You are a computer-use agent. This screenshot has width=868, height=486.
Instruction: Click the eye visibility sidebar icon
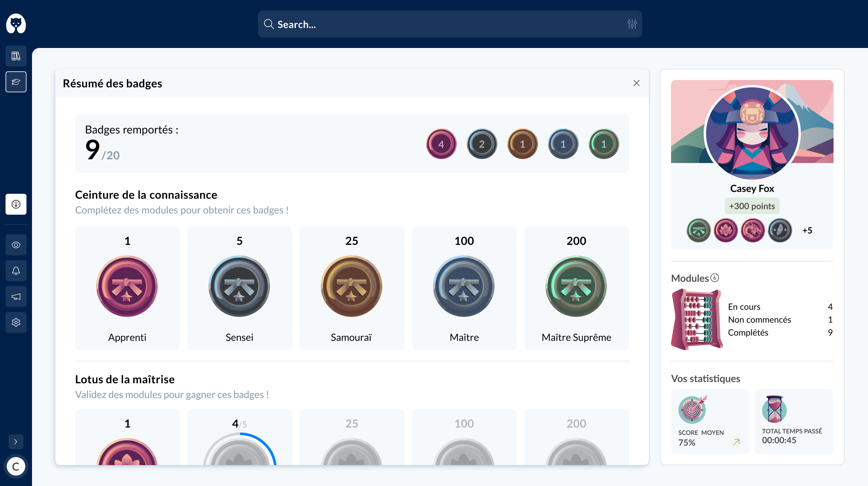pyautogui.click(x=16, y=245)
